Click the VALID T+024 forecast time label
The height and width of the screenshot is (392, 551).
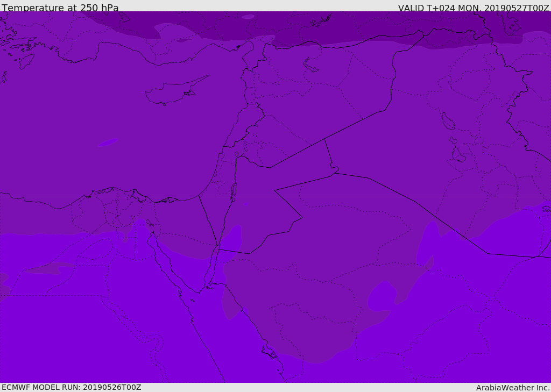[x=473, y=8]
